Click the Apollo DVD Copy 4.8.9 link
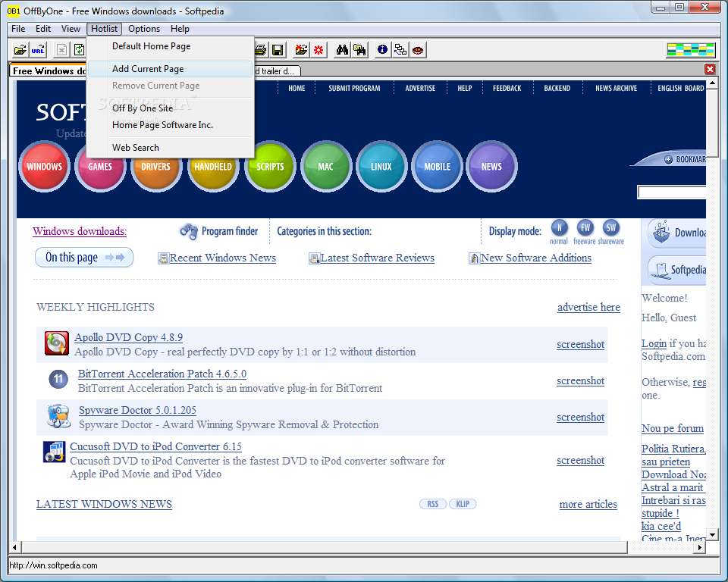The width and height of the screenshot is (728, 582). (129, 337)
